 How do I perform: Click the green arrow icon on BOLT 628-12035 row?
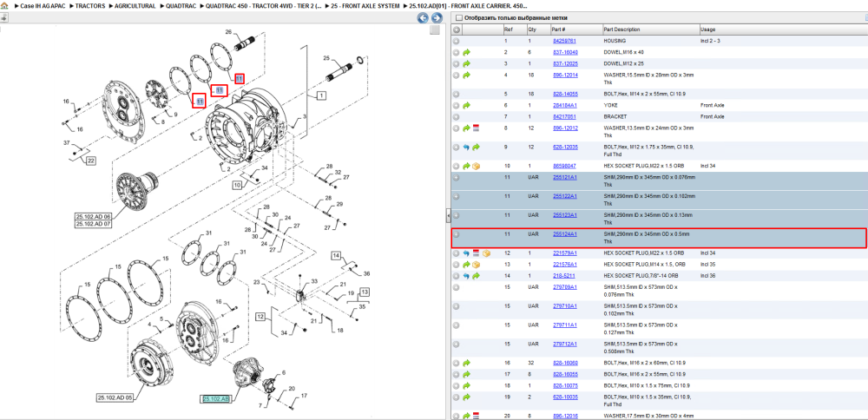(x=476, y=148)
